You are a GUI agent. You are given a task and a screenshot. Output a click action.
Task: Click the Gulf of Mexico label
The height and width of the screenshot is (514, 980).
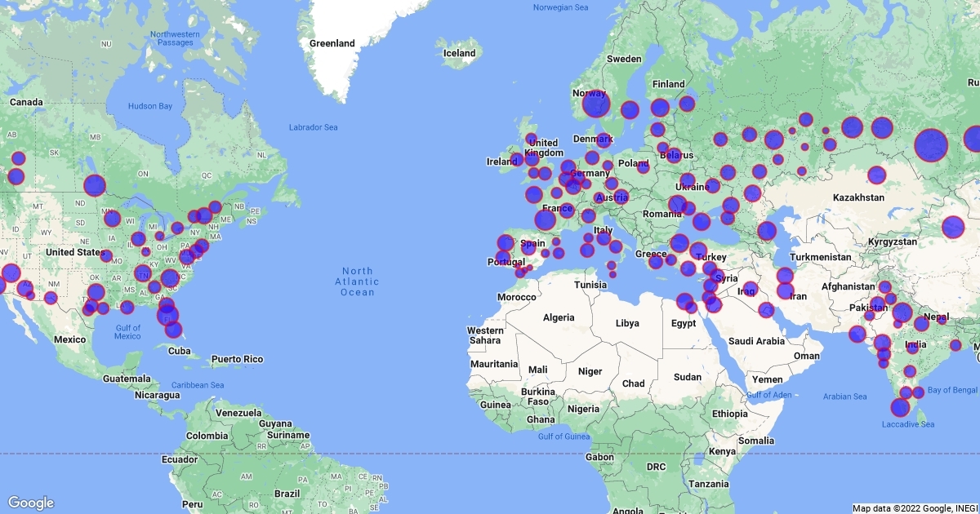(x=127, y=332)
